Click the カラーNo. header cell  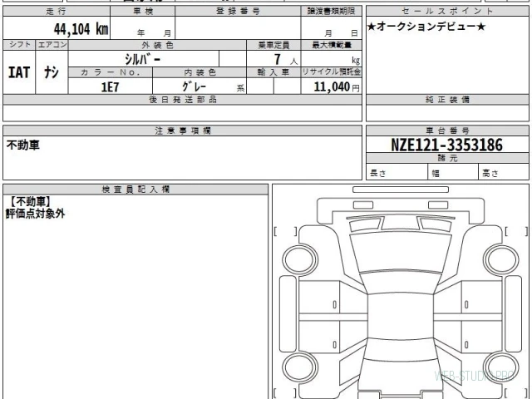(111, 72)
